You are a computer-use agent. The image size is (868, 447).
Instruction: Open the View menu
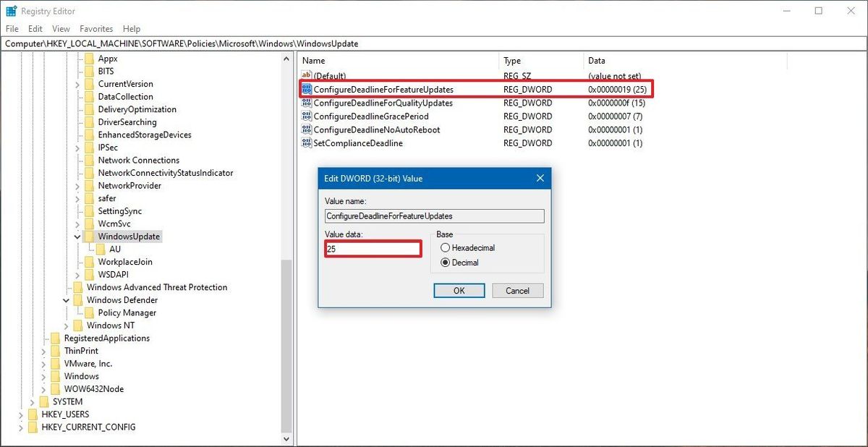pyautogui.click(x=60, y=28)
